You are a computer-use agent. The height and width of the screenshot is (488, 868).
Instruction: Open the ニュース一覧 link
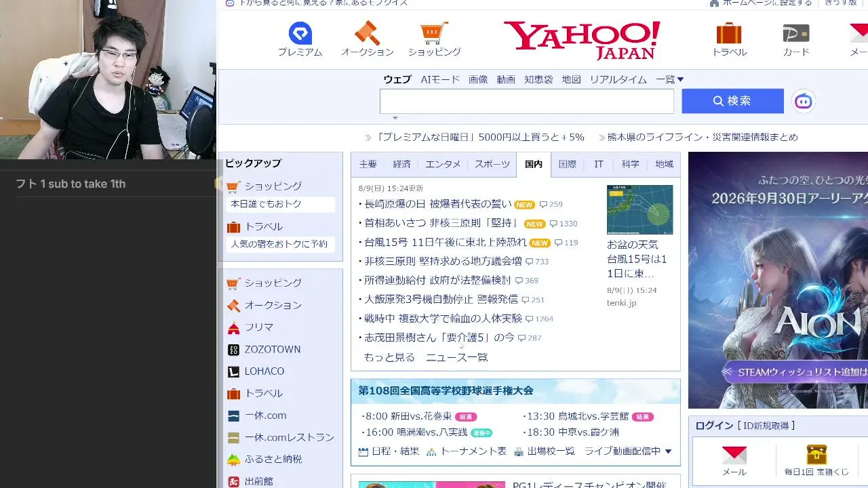pyautogui.click(x=457, y=357)
